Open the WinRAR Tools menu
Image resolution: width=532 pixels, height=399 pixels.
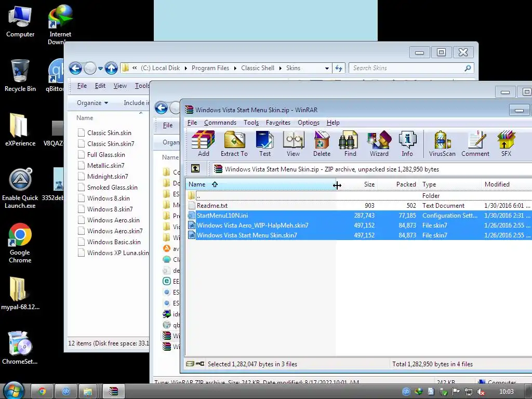point(251,123)
